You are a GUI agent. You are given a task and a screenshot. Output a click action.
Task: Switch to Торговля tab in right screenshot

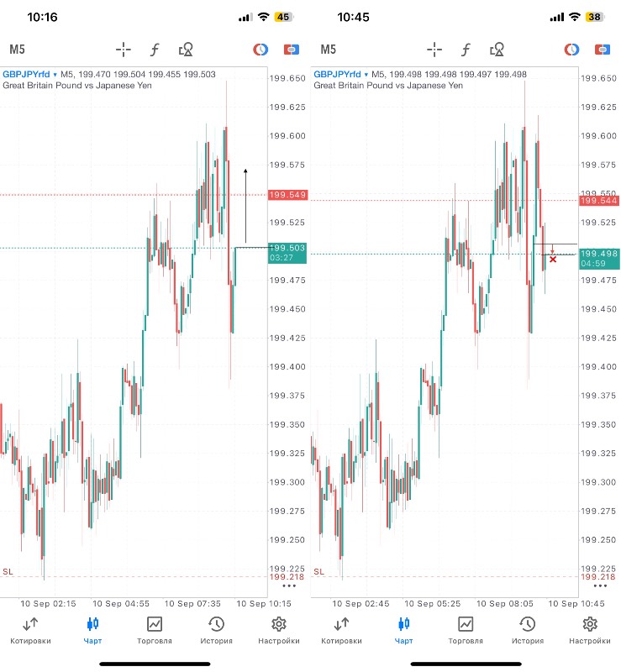pos(465,630)
